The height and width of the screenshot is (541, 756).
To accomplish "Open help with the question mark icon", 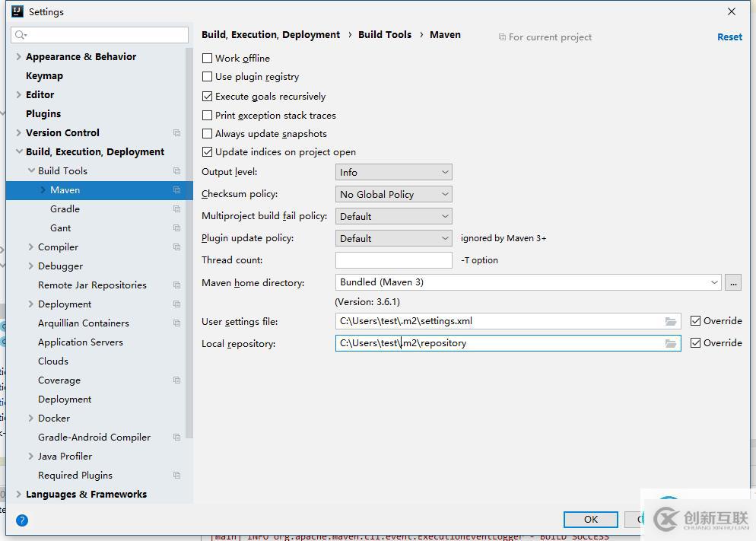I will click(x=22, y=520).
